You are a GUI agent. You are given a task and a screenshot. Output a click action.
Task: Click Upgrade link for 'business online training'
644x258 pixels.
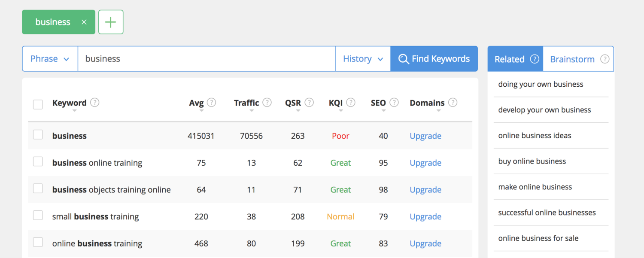tap(425, 163)
